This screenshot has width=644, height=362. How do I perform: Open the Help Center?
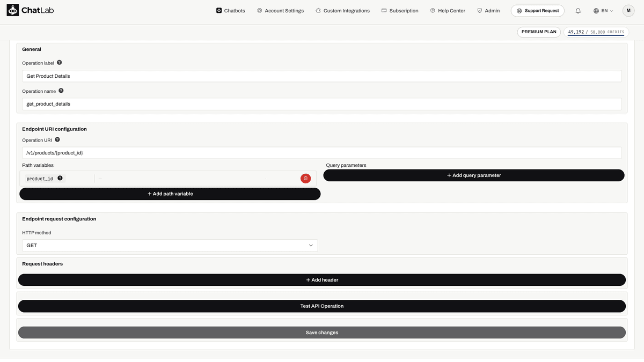point(448,10)
